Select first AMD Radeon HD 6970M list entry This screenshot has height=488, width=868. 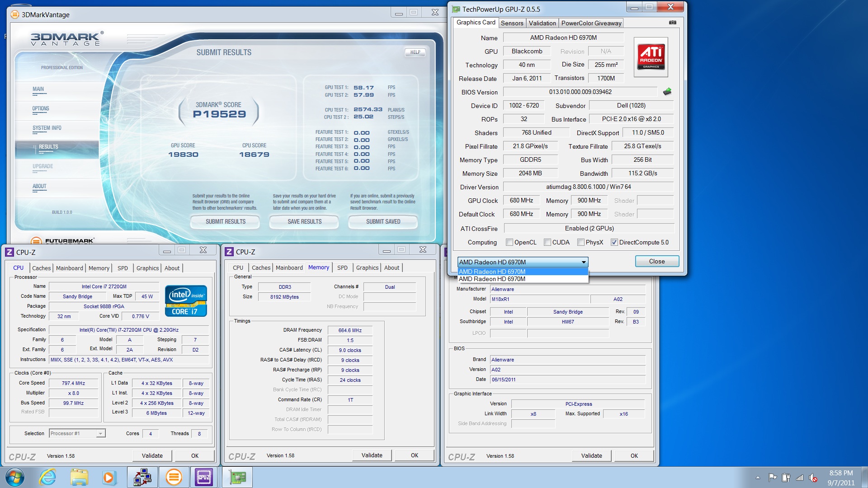523,272
